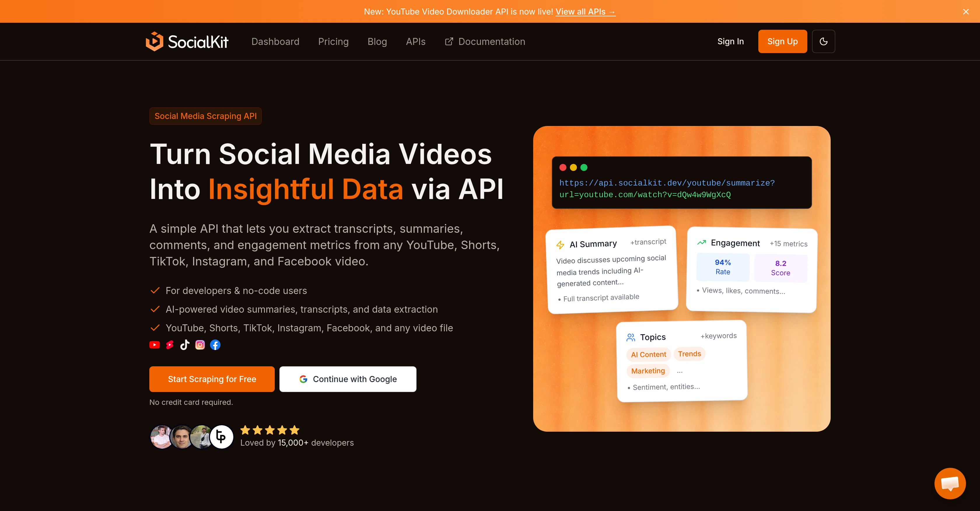Click the five-star rating row
This screenshot has height=511, width=980.
[x=270, y=430]
